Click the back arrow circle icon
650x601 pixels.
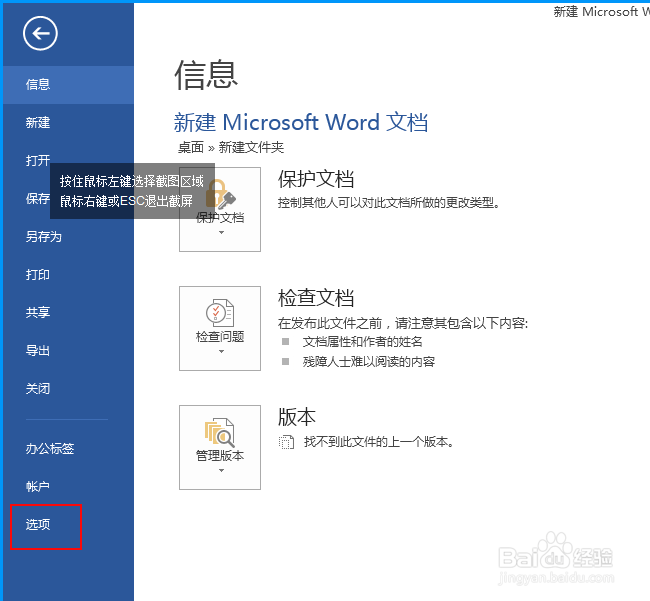(x=40, y=34)
